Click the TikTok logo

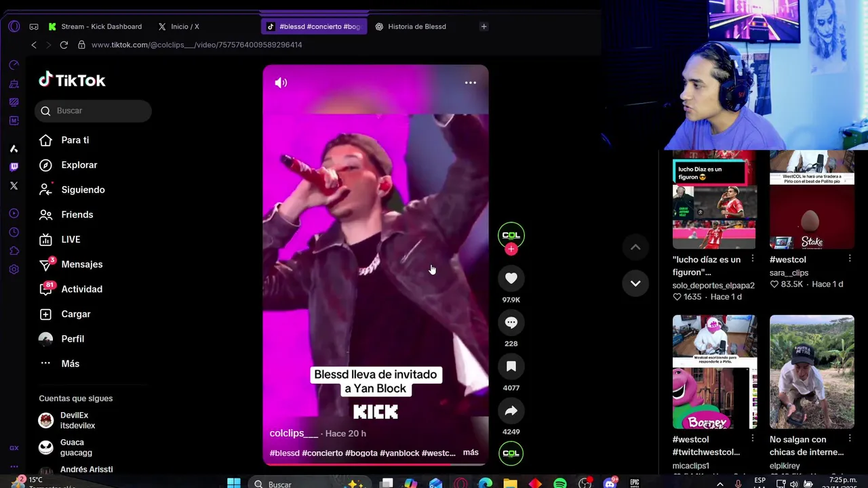tap(72, 80)
